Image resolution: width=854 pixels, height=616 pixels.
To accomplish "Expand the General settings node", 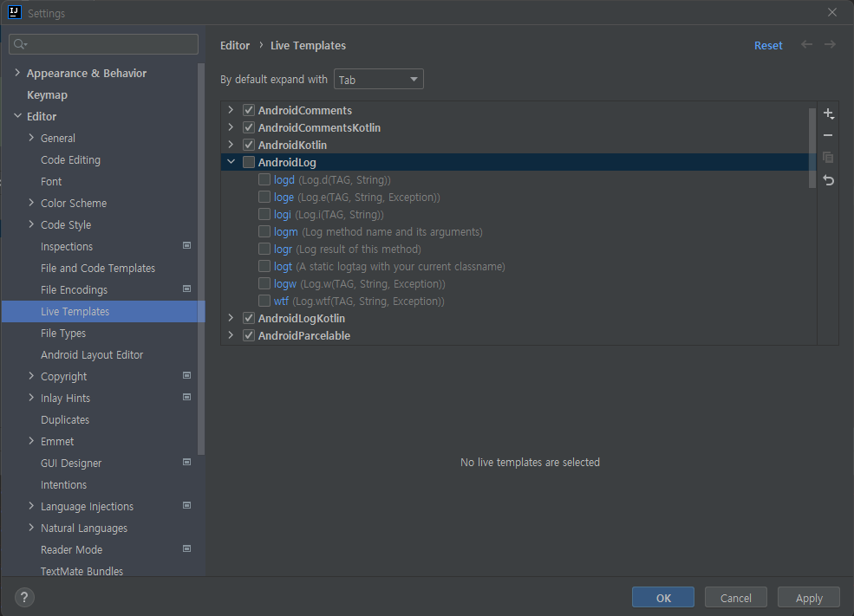I will click(x=31, y=138).
